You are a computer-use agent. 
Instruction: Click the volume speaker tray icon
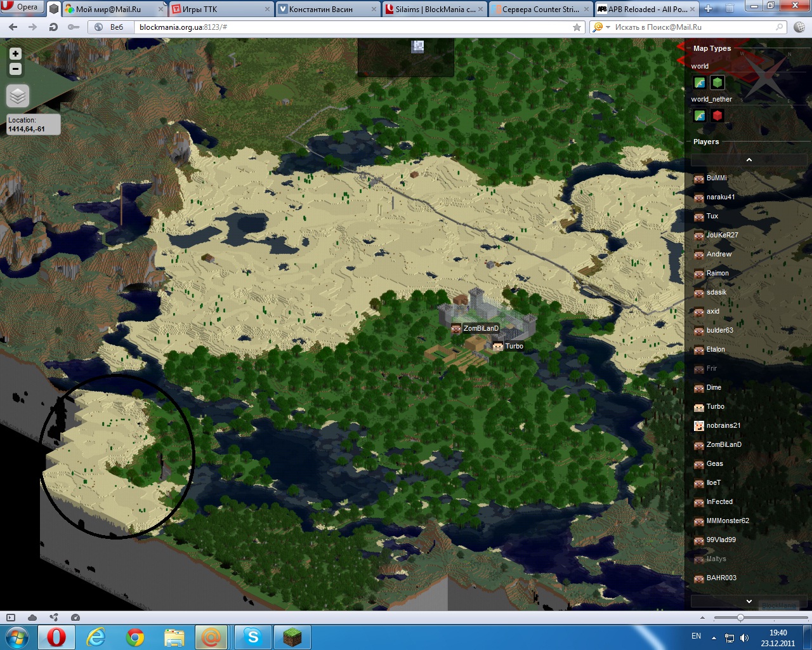(x=744, y=638)
